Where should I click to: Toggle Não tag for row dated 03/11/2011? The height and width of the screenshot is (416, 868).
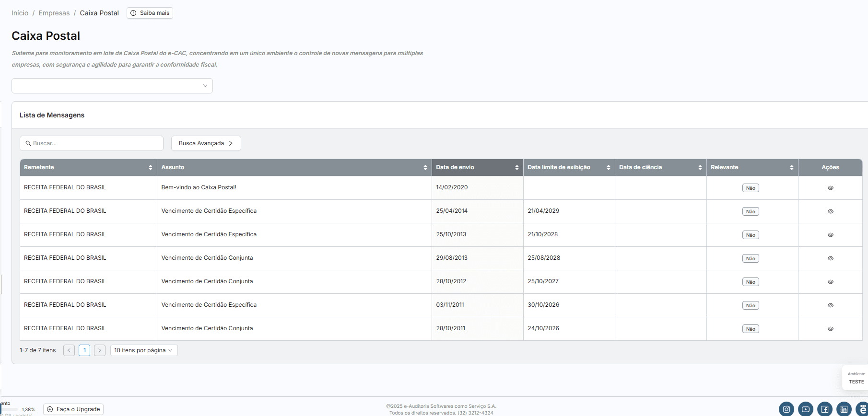pyautogui.click(x=751, y=305)
